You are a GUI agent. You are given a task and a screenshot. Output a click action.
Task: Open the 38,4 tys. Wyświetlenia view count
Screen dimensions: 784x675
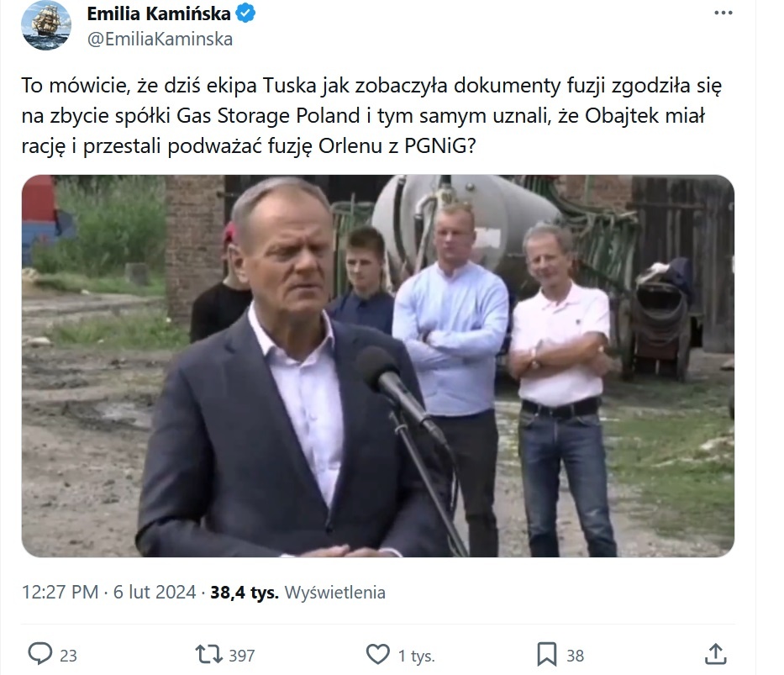coord(298,592)
